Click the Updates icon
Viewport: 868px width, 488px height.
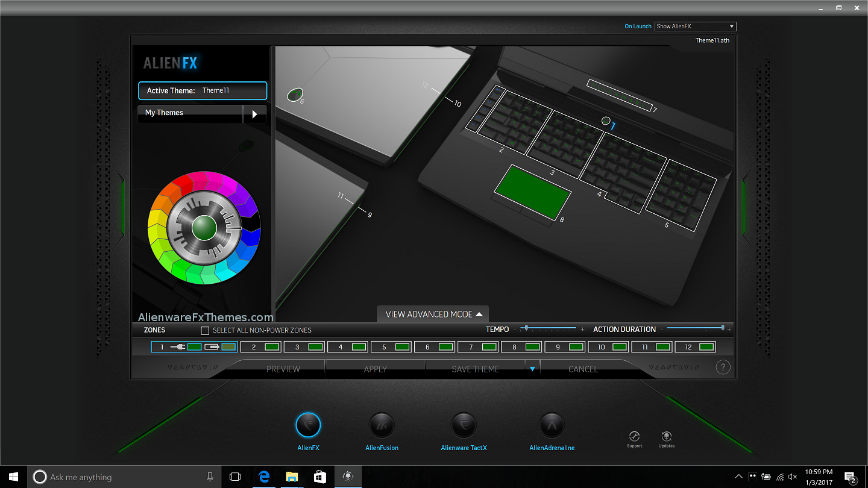[x=667, y=437]
